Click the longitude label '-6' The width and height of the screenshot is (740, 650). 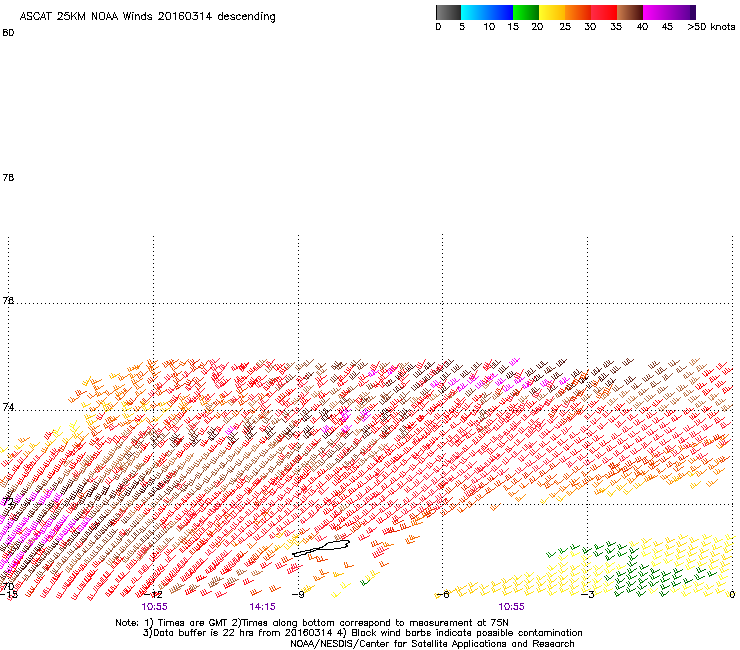442,595
